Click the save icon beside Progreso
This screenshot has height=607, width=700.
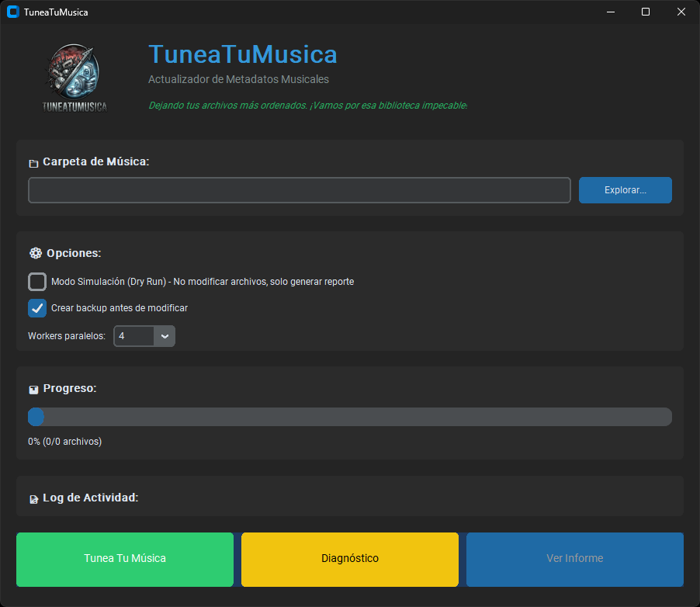coord(33,389)
